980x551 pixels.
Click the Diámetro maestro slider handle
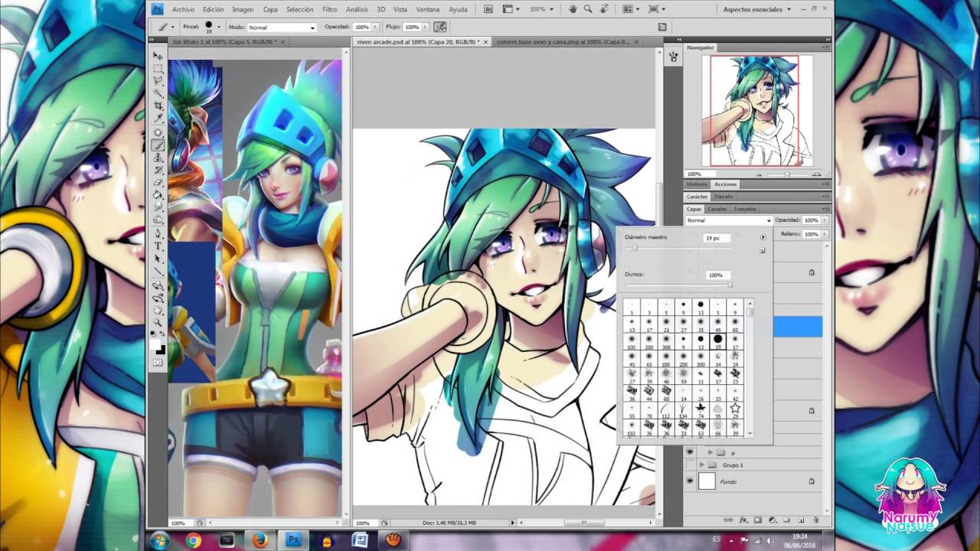point(635,248)
